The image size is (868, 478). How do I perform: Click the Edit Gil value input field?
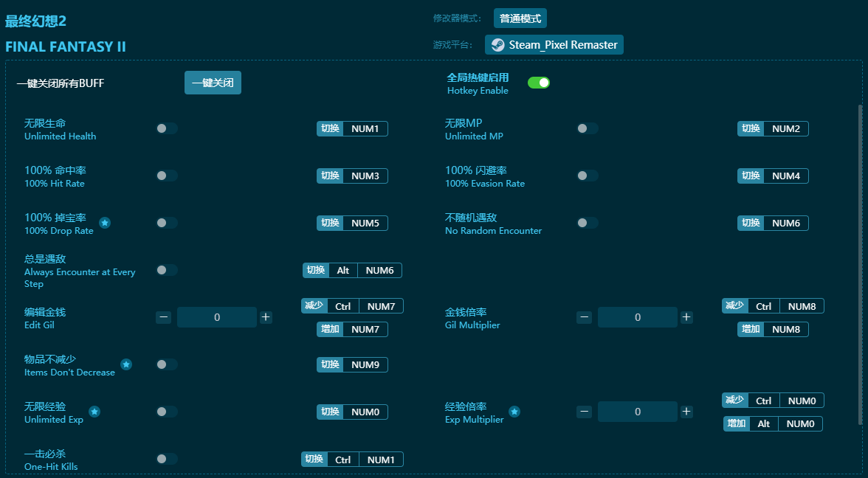point(217,317)
